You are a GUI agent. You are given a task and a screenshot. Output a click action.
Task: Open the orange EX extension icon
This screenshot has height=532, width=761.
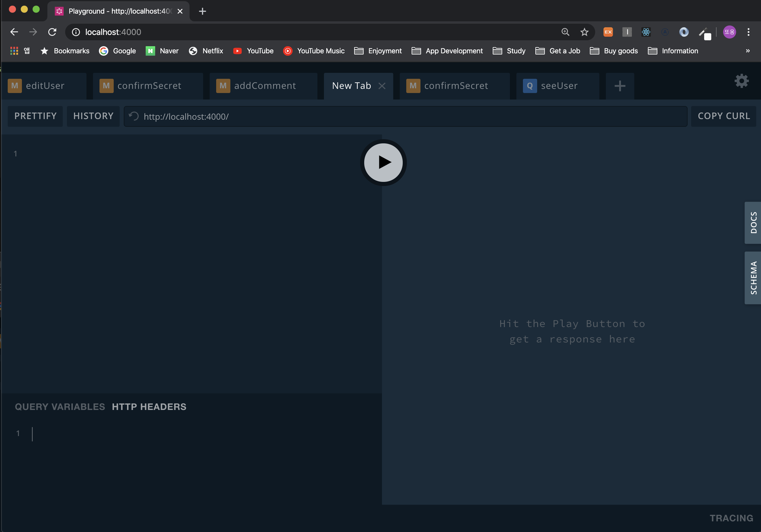608,32
